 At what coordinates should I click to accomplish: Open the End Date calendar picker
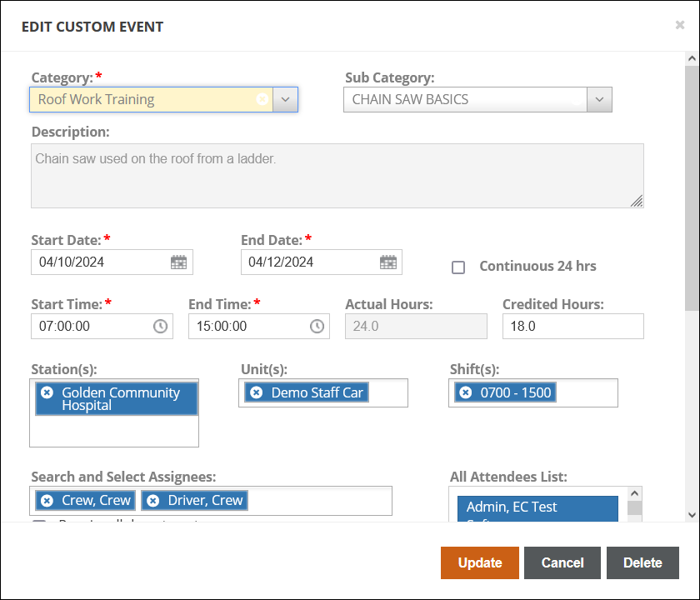388,262
